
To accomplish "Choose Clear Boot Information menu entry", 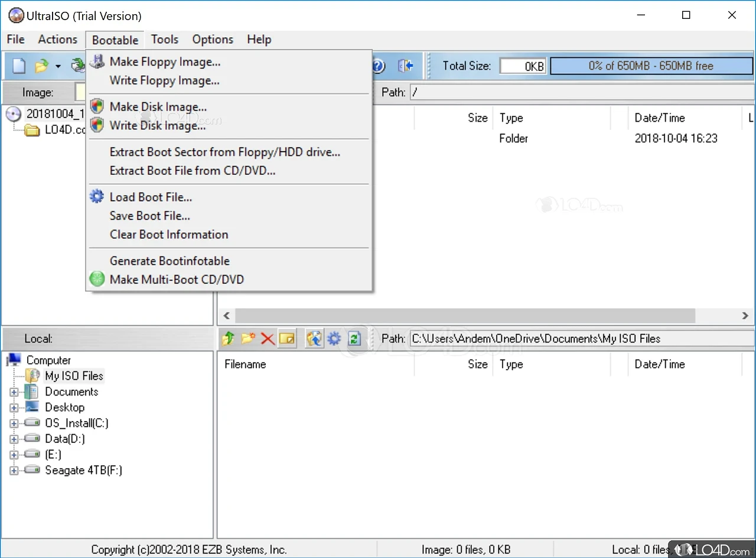I will coord(229,234).
